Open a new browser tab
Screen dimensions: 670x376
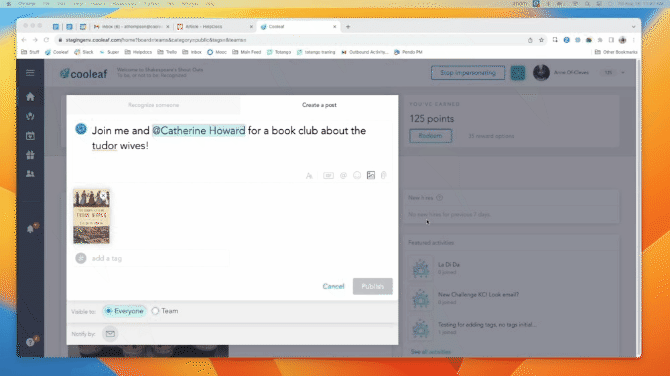pyautogui.click(x=348, y=26)
